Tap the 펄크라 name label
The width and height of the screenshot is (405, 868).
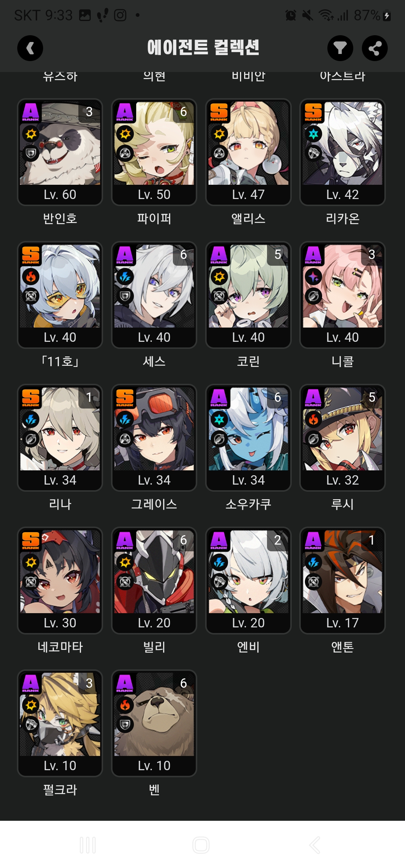[x=60, y=790]
